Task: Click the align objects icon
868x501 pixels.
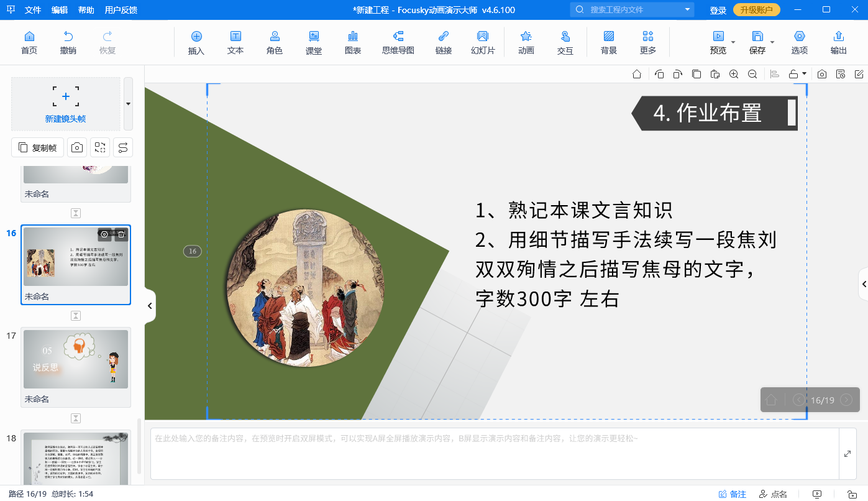Action: tap(775, 74)
